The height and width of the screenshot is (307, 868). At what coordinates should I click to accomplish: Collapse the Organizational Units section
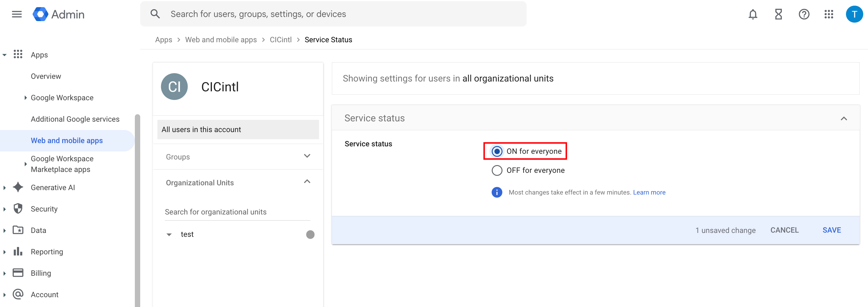[307, 182]
